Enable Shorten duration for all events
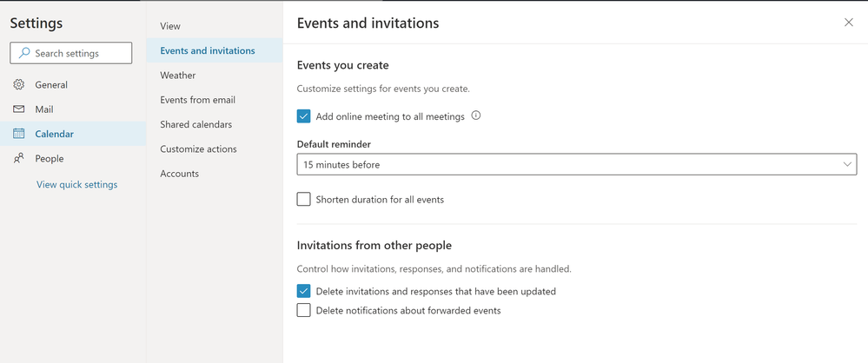 tap(303, 200)
